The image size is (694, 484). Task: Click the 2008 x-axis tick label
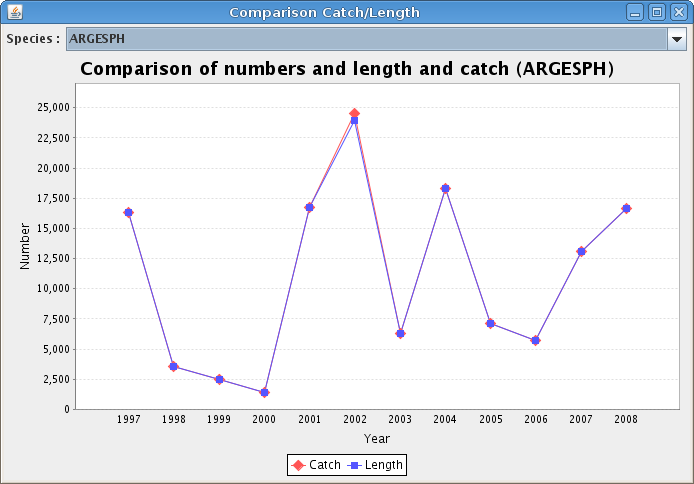click(x=626, y=419)
